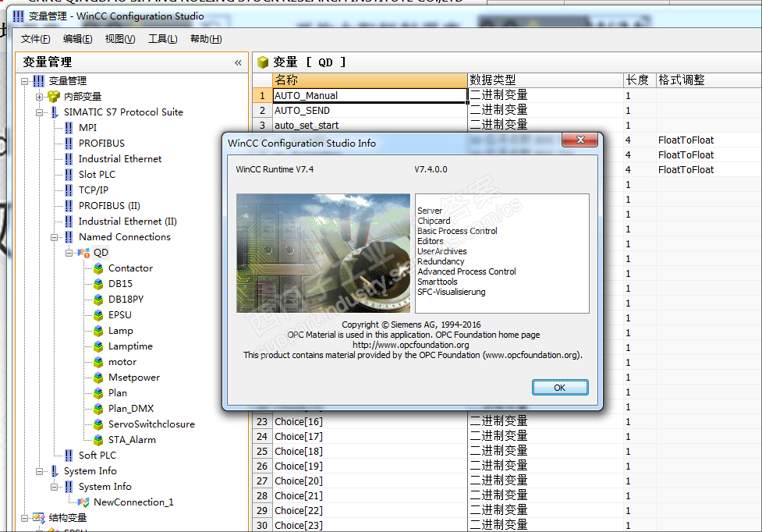Click the 长度 column header
This screenshot has height=532, width=762.
640,80
